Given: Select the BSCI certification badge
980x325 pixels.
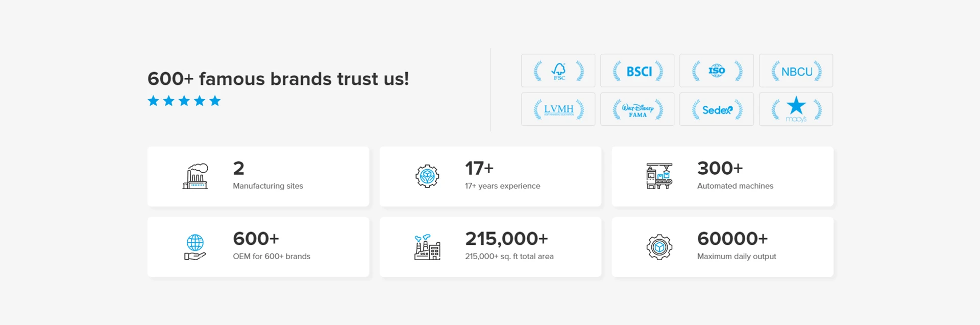Looking at the screenshot, I should click(x=637, y=71).
